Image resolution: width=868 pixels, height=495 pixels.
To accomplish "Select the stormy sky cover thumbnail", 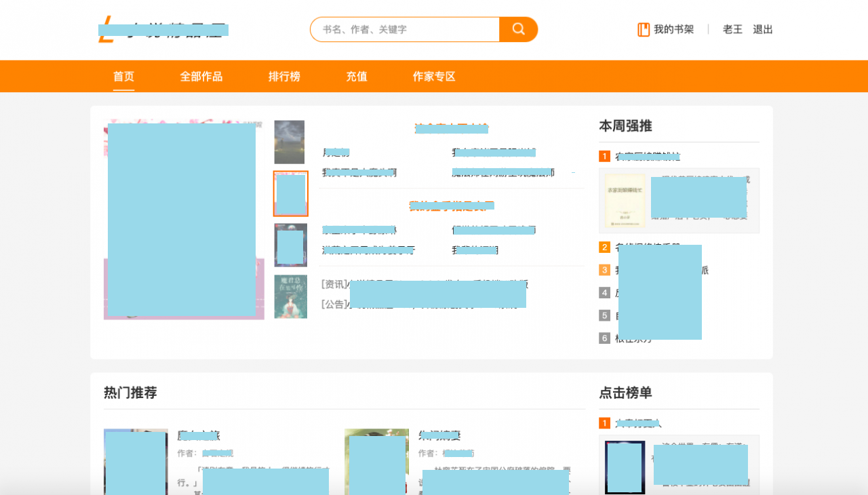I will (290, 142).
